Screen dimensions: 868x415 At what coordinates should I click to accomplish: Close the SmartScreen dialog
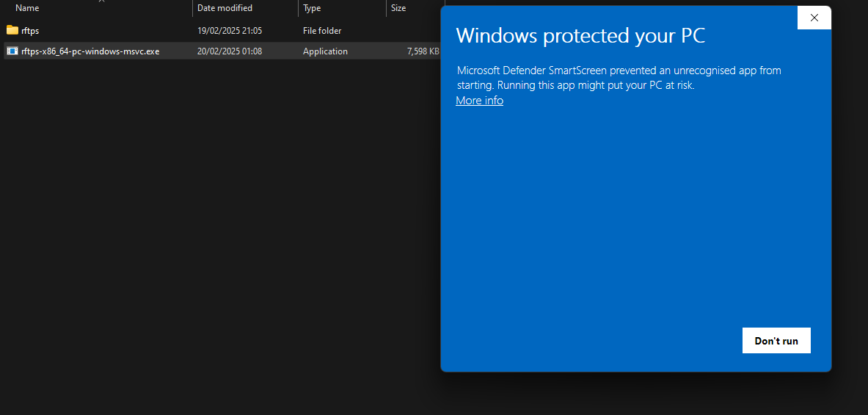coord(814,18)
